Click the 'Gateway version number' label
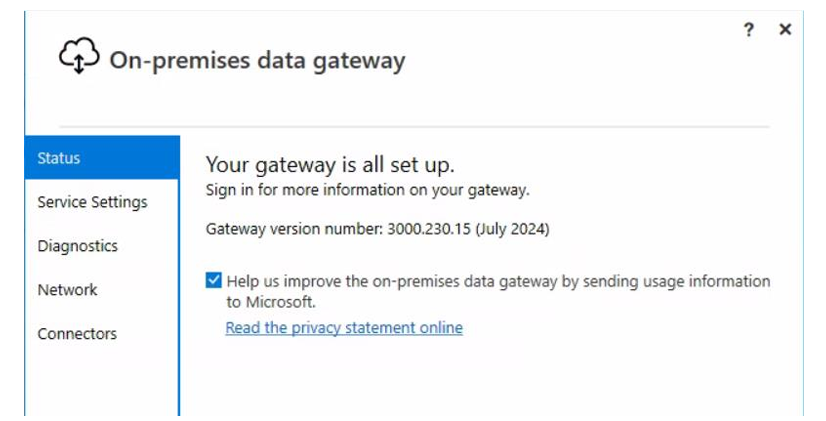 click(294, 229)
